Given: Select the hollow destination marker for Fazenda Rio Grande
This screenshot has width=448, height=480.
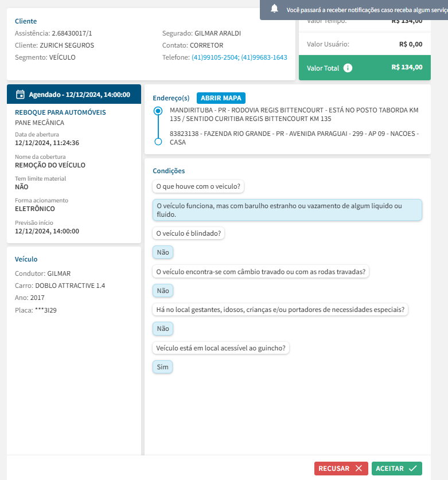Looking at the screenshot, I should [158, 141].
